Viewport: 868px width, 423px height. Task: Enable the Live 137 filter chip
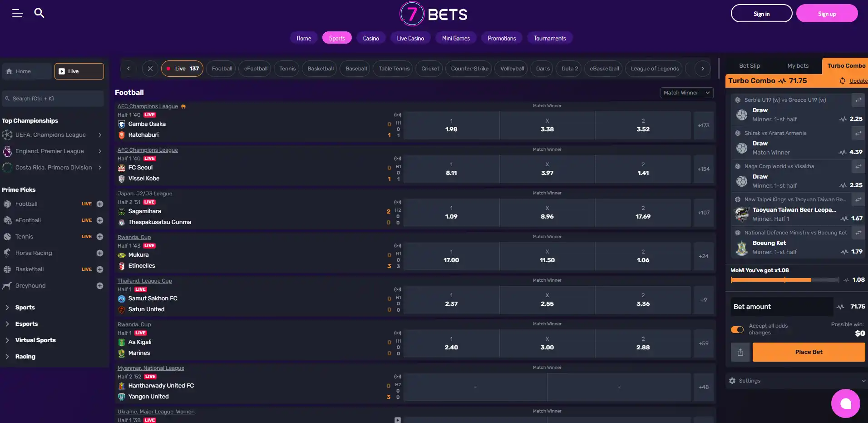(x=182, y=69)
